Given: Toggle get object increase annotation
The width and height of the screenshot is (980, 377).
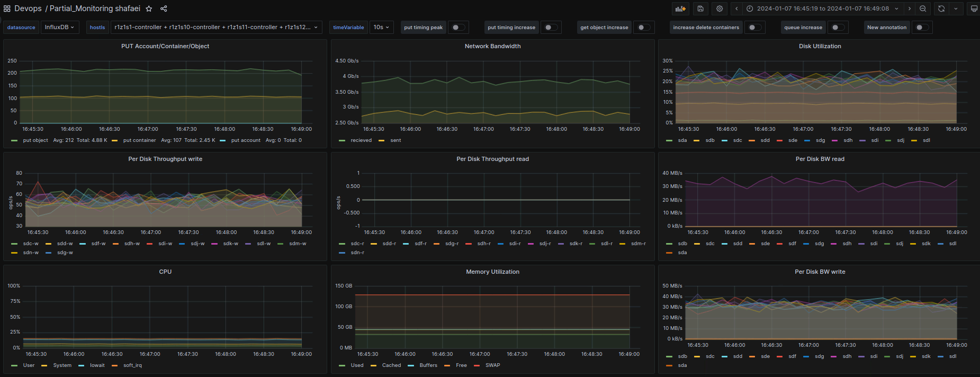Looking at the screenshot, I should click(643, 28).
